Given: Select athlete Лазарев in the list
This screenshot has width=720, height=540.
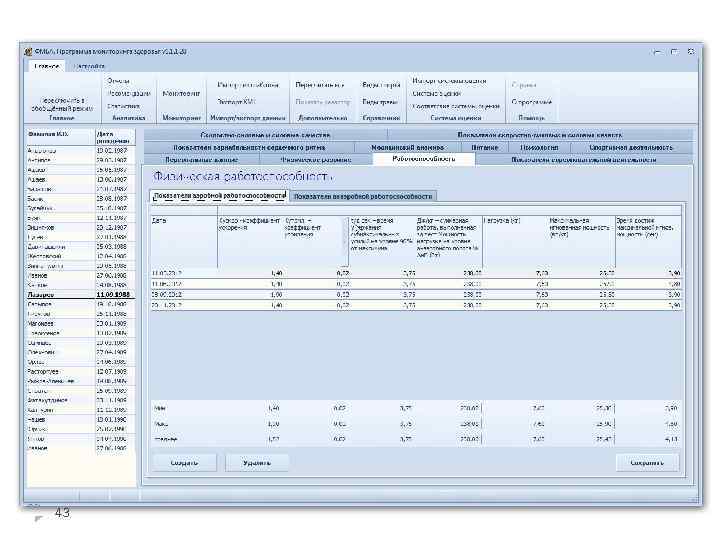Looking at the screenshot, I should pos(81,295).
